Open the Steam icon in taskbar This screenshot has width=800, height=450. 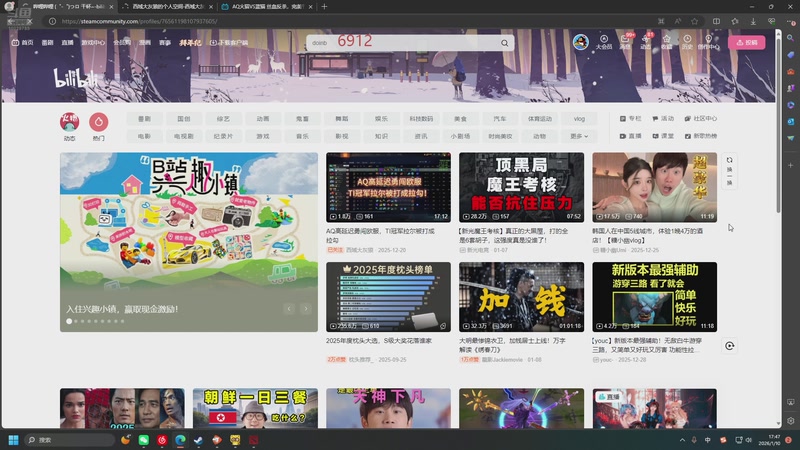tap(198, 440)
